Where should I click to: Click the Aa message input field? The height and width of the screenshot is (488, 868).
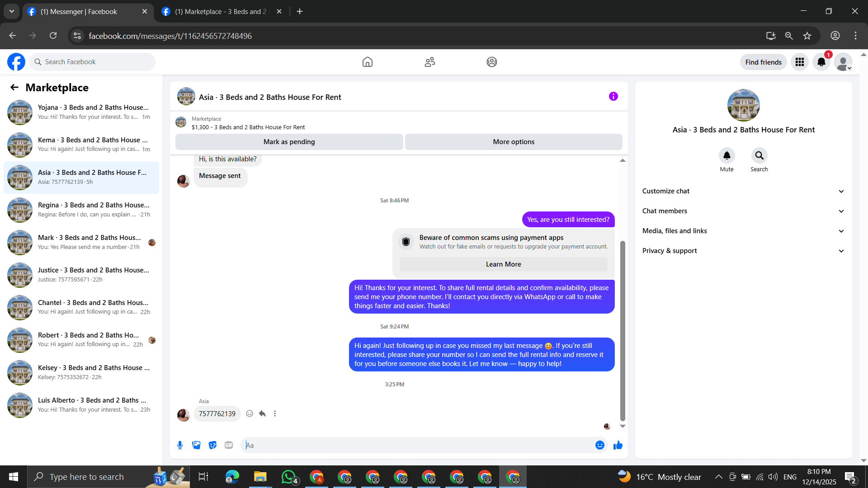tap(416, 445)
